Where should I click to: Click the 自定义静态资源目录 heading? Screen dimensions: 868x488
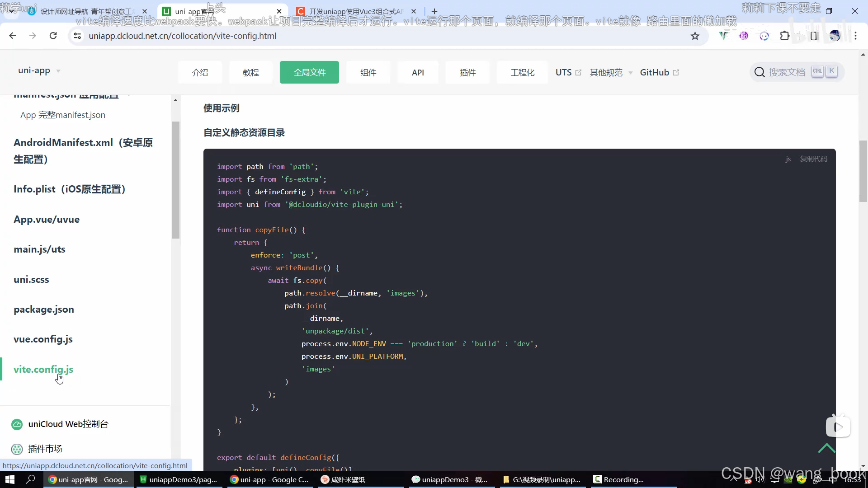click(x=244, y=132)
